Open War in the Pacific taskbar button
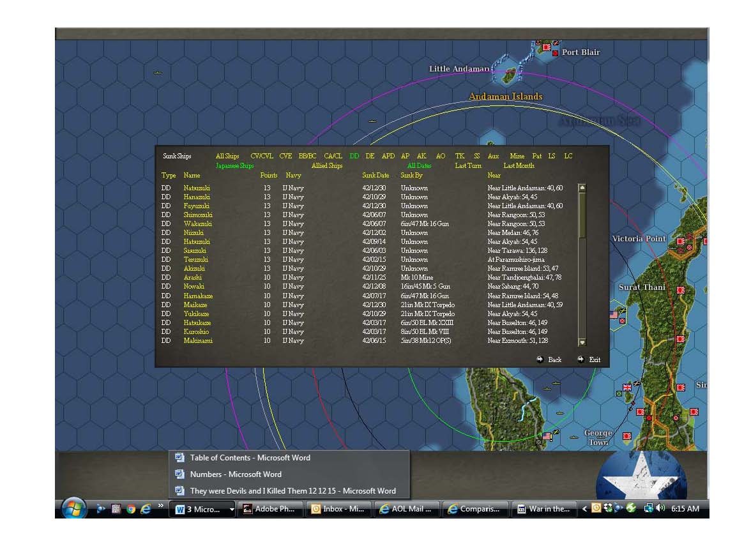Viewport: 751px width, 560px height. click(543, 509)
